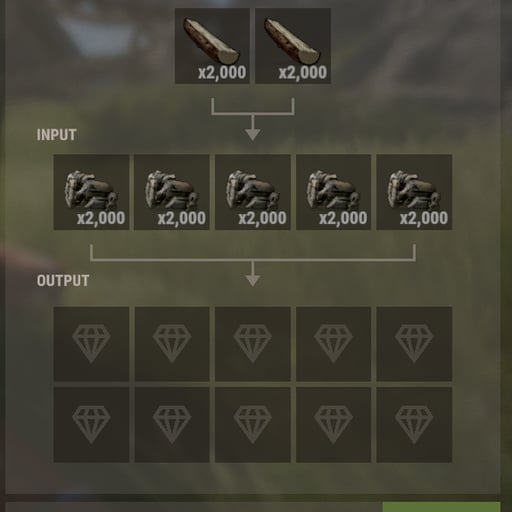Select last empty output slot, bottom row
The height and width of the screenshot is (512, 512).
click(x=414, y=425)
